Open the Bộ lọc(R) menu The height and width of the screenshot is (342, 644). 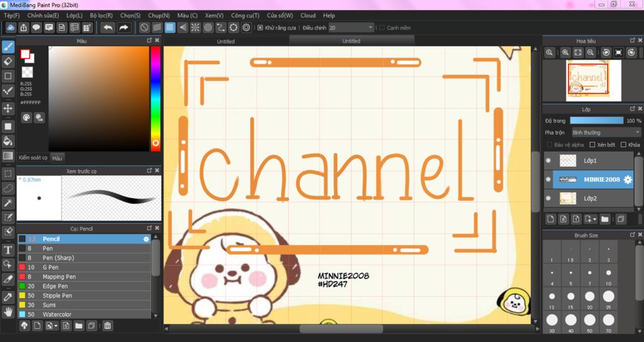tap(101, 15)
